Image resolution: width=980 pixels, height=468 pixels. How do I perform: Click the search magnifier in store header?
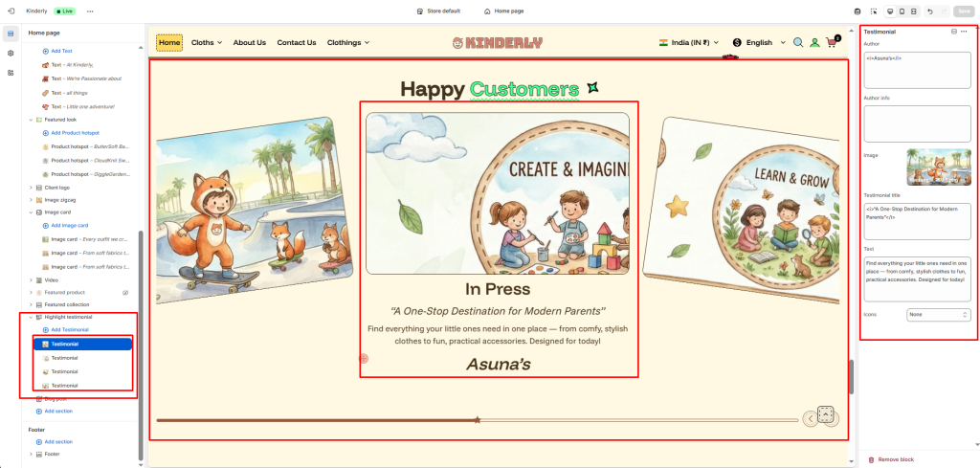(x=798, y=43)
